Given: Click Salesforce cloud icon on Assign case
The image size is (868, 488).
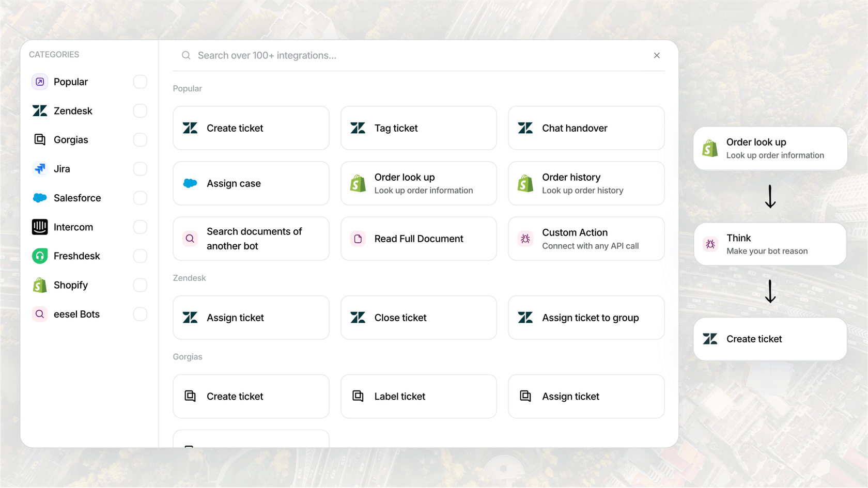Looking at the screenshot, I should [190, 183].
